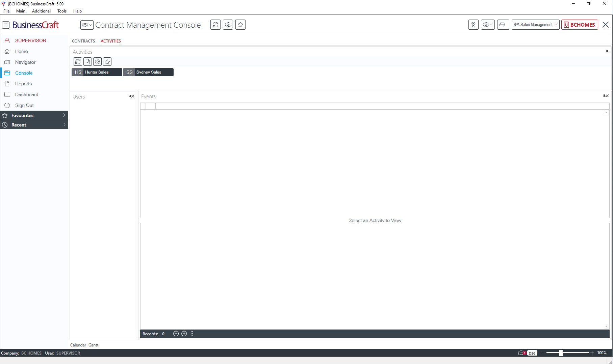This screenshot has width=613, height=364.
Task: Open the contract handshake module dropdown
Action: tap(87, 25)
